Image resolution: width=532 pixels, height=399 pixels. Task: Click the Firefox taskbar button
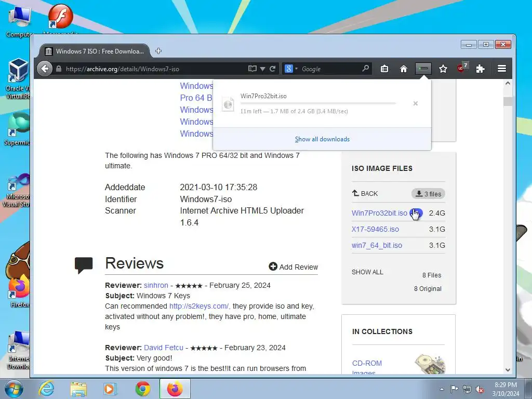pos(175,389)
